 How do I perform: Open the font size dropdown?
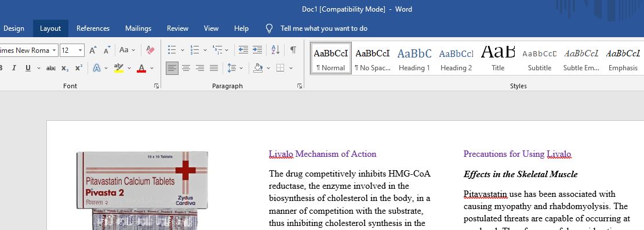[81, 51]
